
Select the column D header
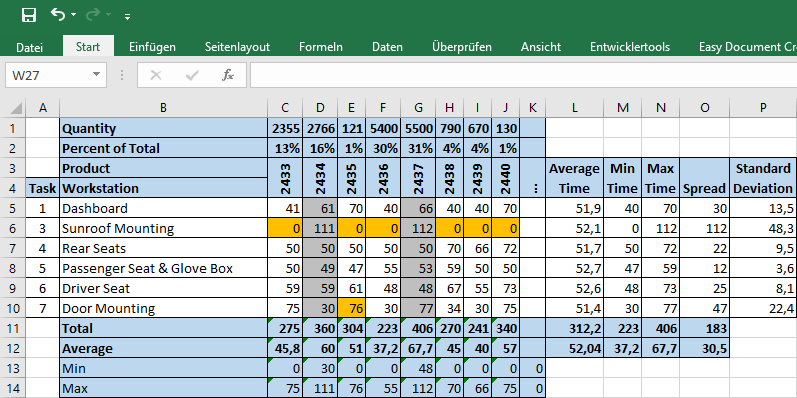320,108
